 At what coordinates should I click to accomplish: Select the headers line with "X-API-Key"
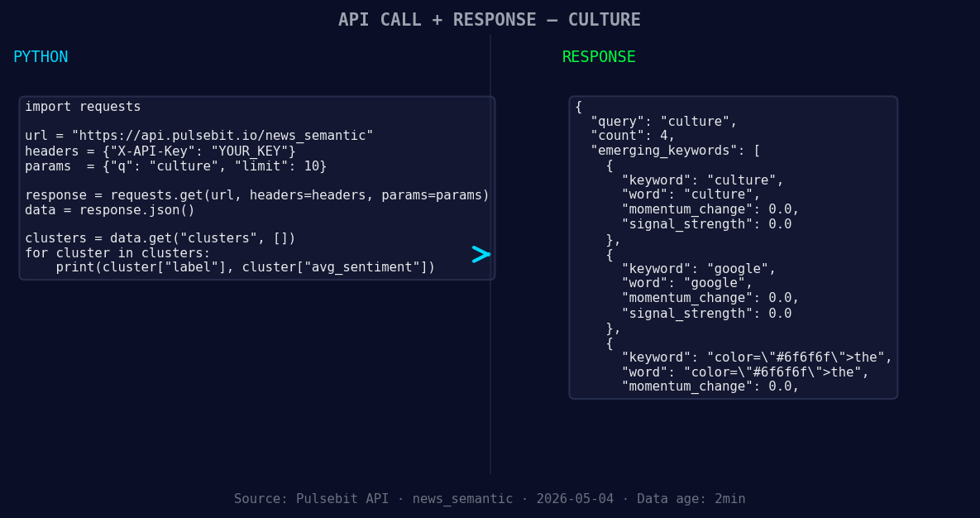pyautogui.click(x=160, y=151)
